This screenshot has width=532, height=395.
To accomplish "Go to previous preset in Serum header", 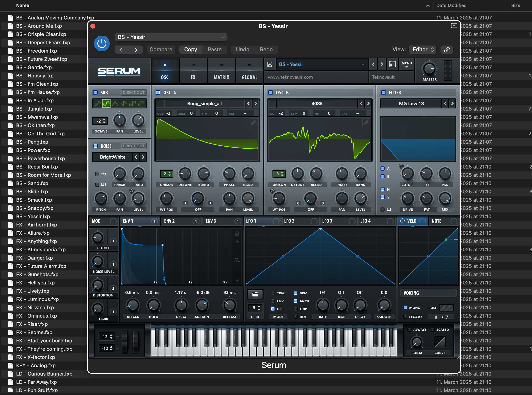I will point(373,64).
